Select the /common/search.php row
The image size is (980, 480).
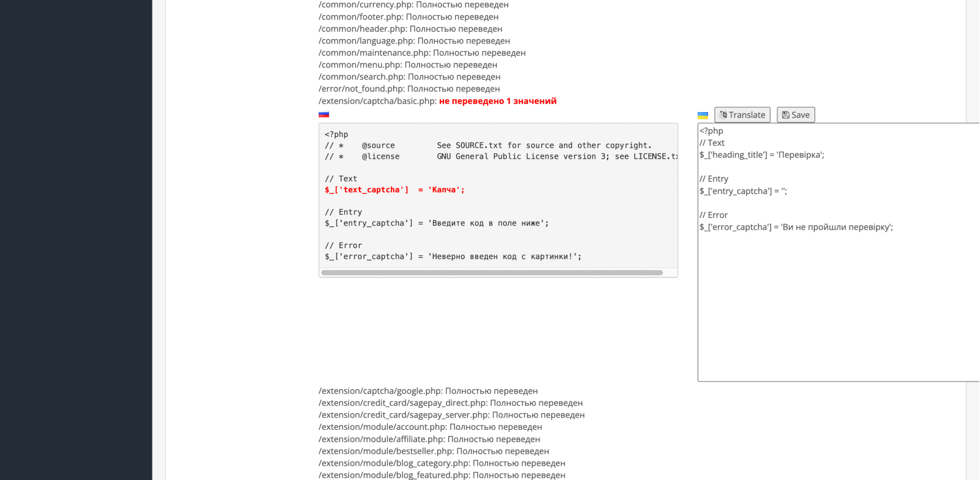[409, 77]
